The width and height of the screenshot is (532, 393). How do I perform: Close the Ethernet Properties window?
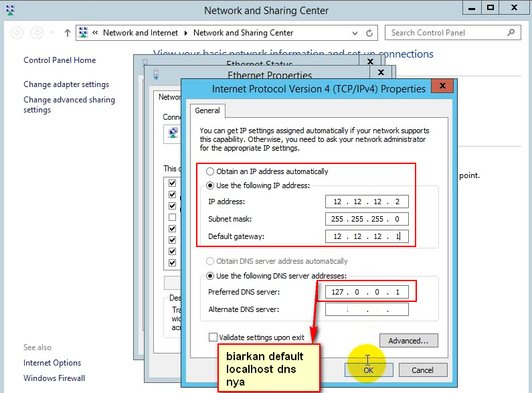tap(381, 72)
